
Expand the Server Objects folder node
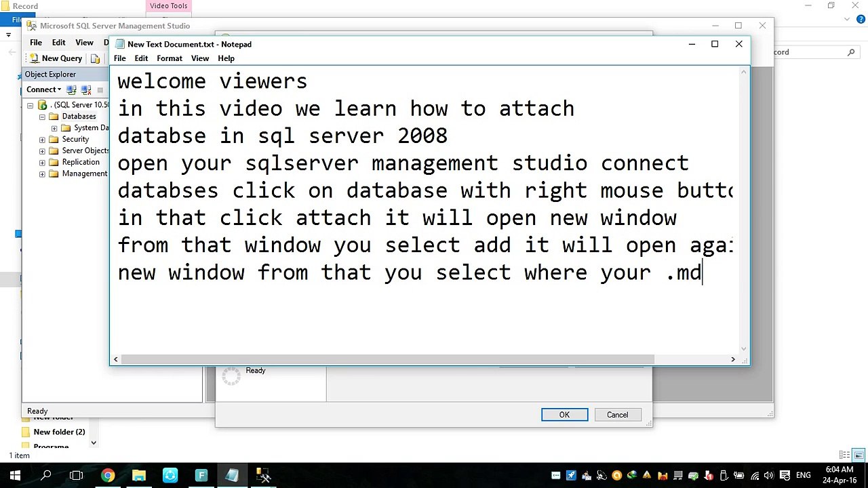click(x=42, y=151)
